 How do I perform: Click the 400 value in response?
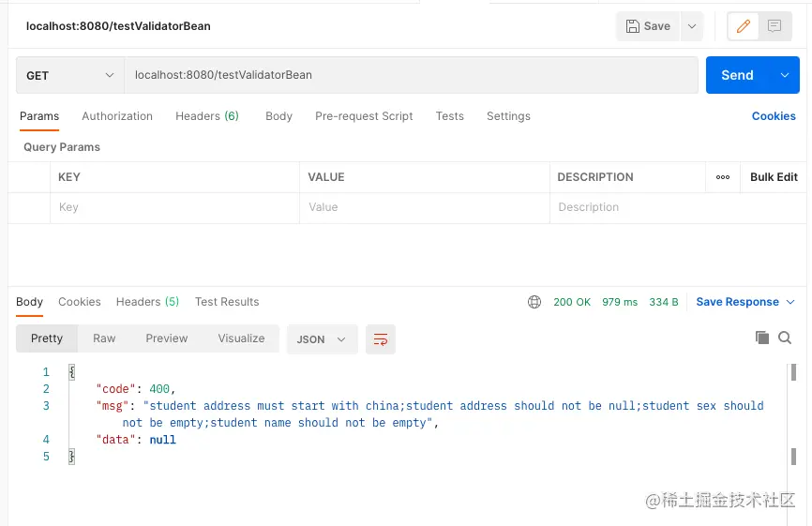(x=159, y=389)
